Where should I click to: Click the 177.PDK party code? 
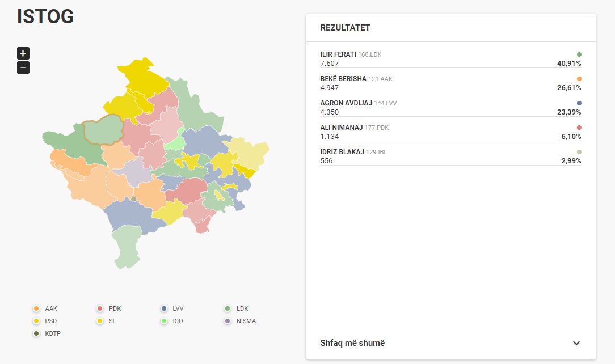(377, 128)
